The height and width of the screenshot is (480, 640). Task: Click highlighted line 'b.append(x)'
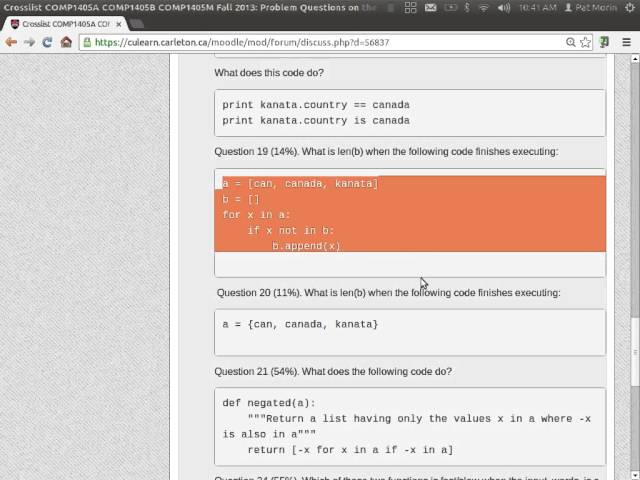click(x=306, y=246)
